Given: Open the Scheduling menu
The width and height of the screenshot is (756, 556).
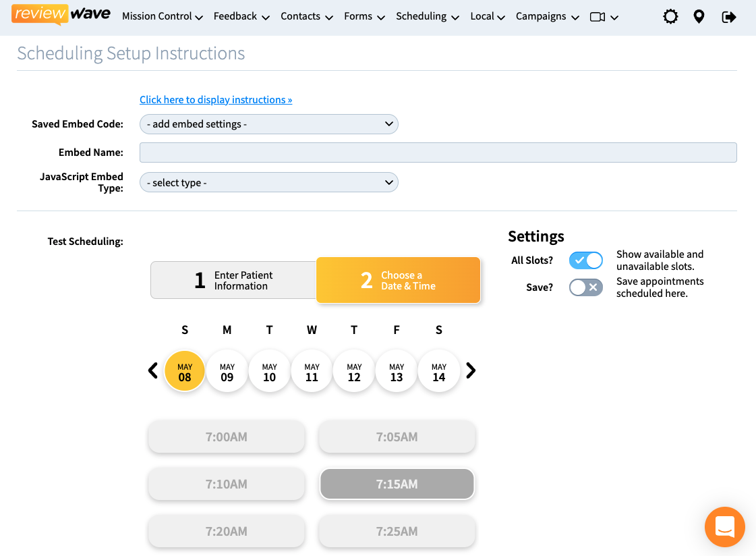Looking at the screenshot, I should click(427, 17).
